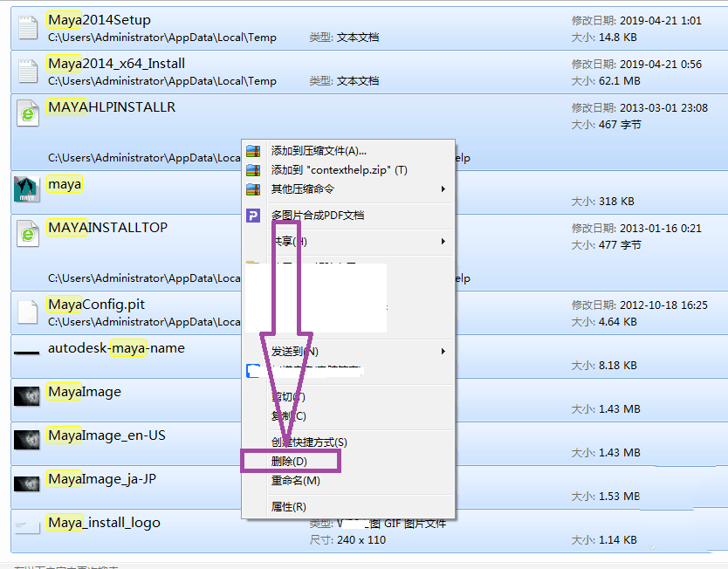Screen dimensions: 728x569
Task: Choose 添加到压缩文件(A)... from context menu
Action: 347,151
